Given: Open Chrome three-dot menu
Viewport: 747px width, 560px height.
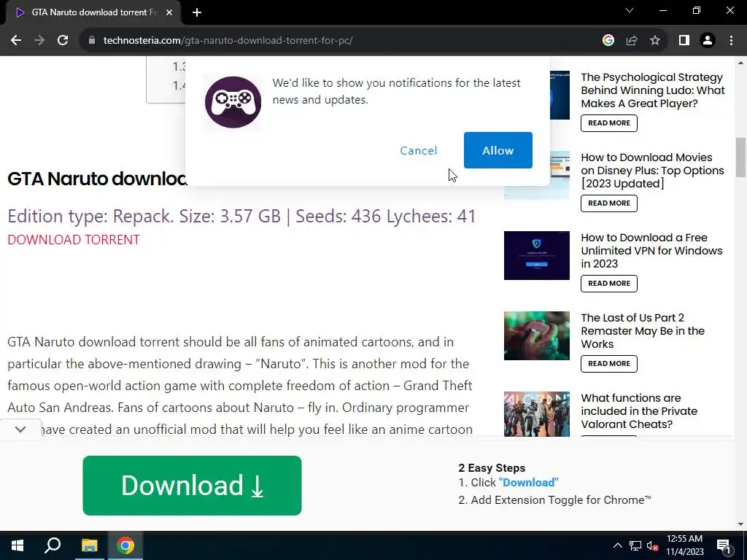Looking at the screenshot, I should [x=731, y=41].
